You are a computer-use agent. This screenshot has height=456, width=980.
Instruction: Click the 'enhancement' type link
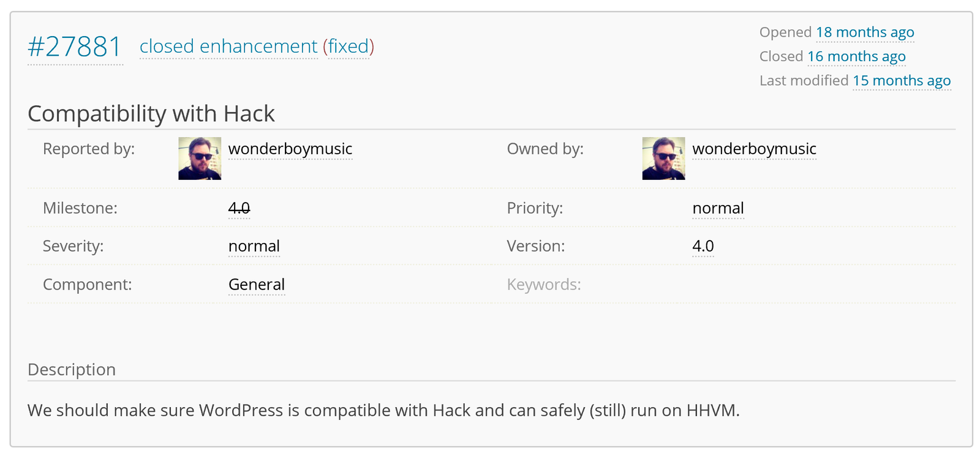point(258,47)
